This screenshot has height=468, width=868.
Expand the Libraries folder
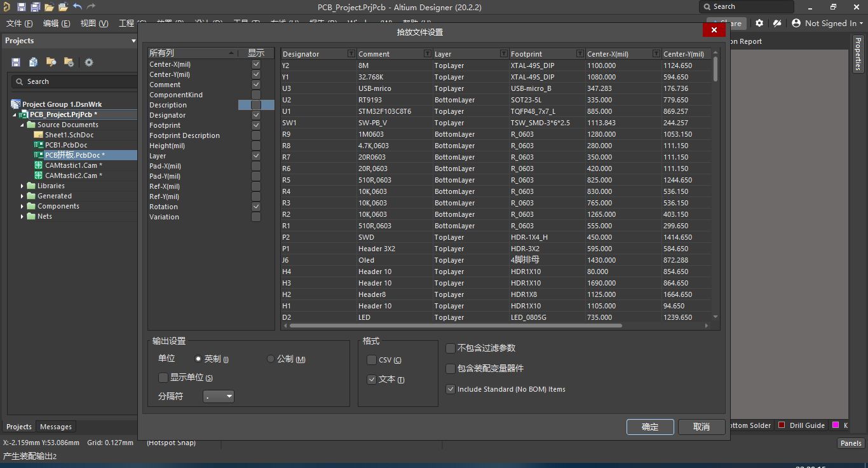22,186
